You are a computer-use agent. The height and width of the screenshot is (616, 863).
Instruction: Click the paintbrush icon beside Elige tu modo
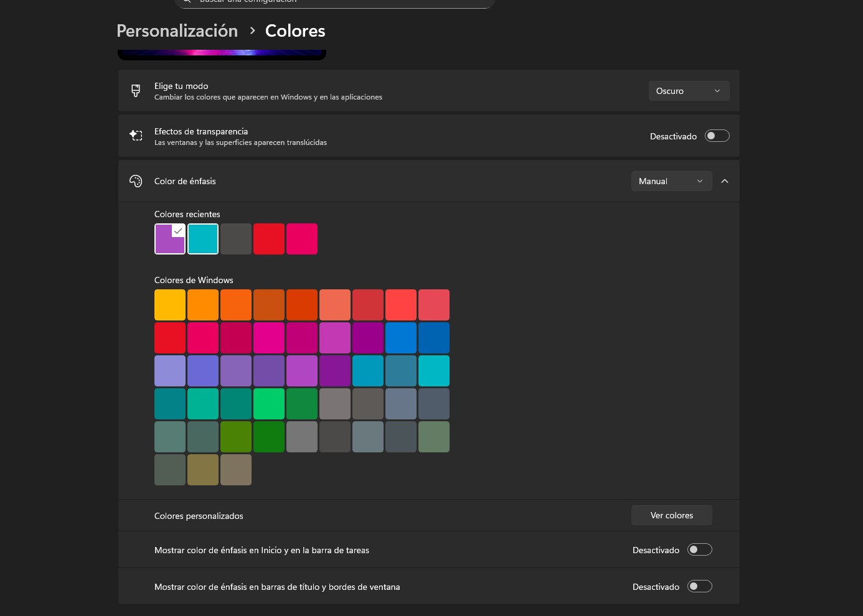click(136, 91)
